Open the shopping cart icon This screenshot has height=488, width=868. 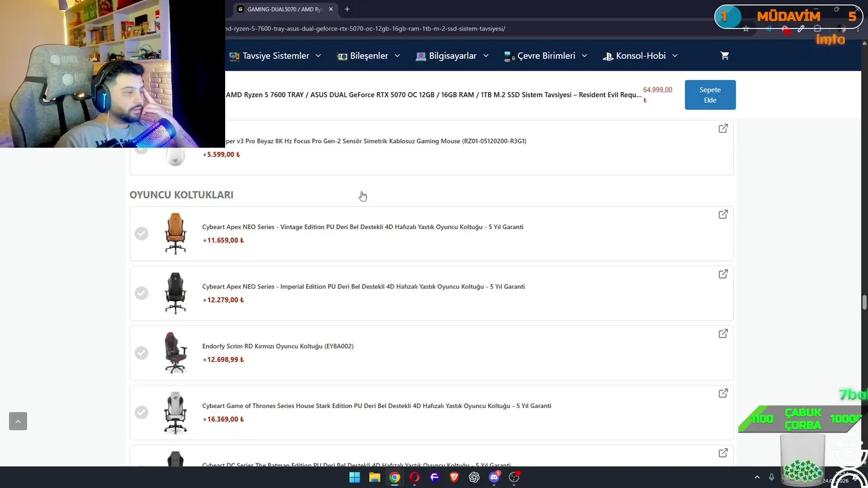click(x=724, y=56)
